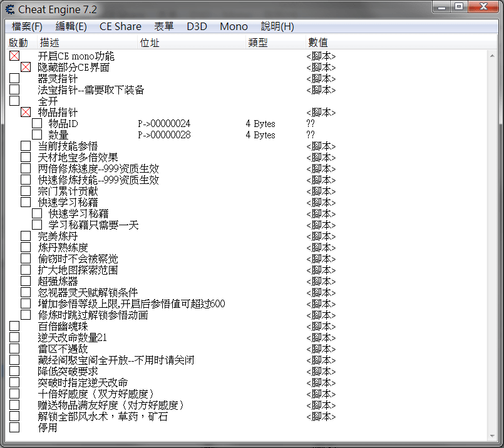Select the 快速学习秘籍 parent entry
The image size is (504, 448).
[x=68, y=203]
